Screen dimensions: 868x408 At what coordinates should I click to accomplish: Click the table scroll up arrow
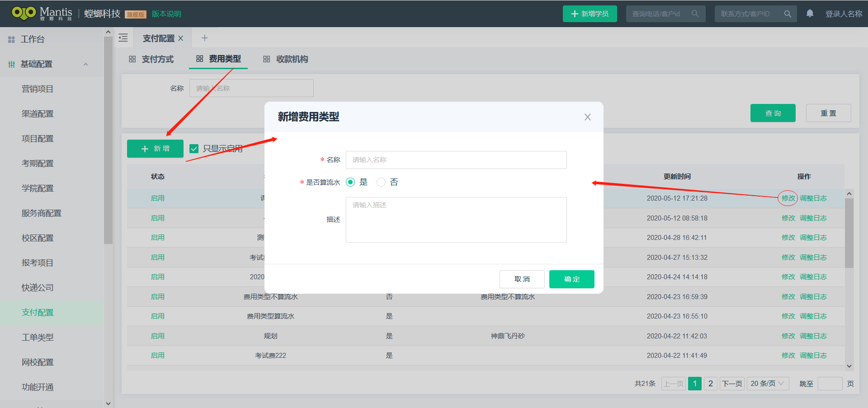click(849, 193)
